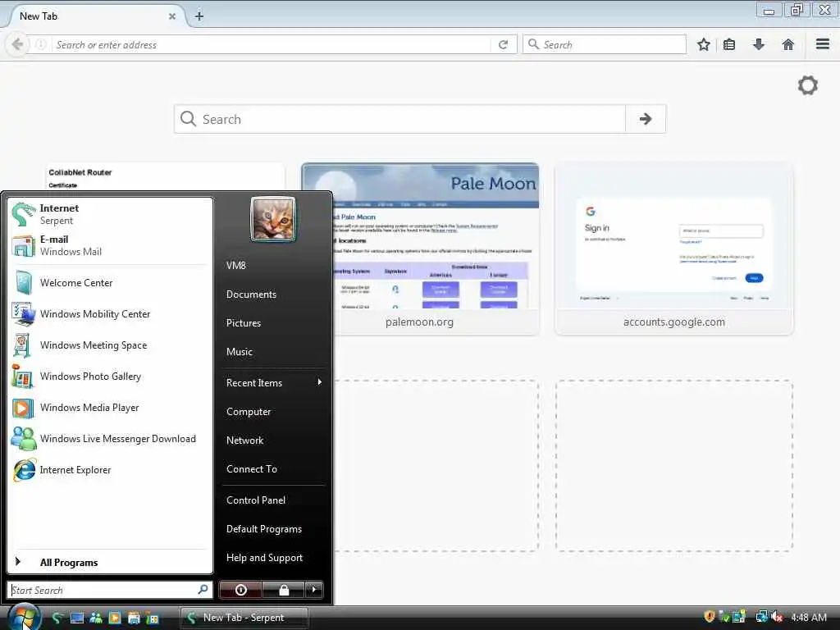
Task: Open the palemoon.org thumbnail tile
Action: pos(420,249)
